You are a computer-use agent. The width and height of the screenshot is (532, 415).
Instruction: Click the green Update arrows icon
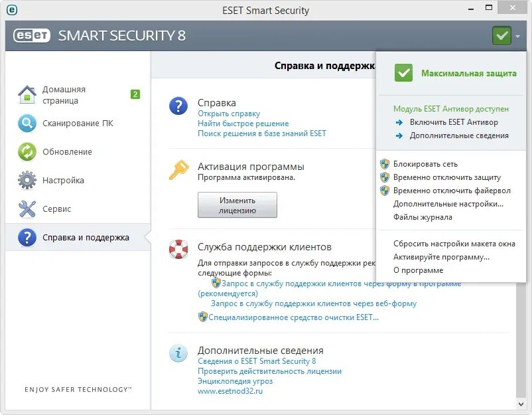(x=27, y=152)
